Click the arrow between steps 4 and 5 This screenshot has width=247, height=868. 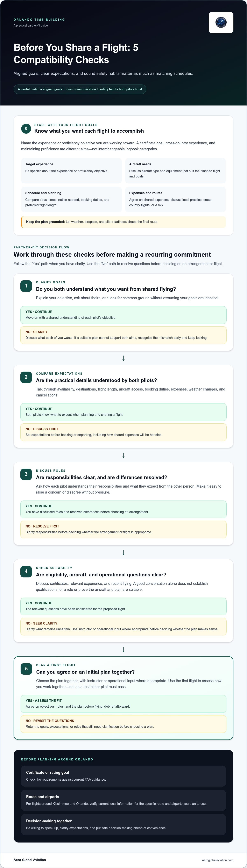tap(123, 650)
